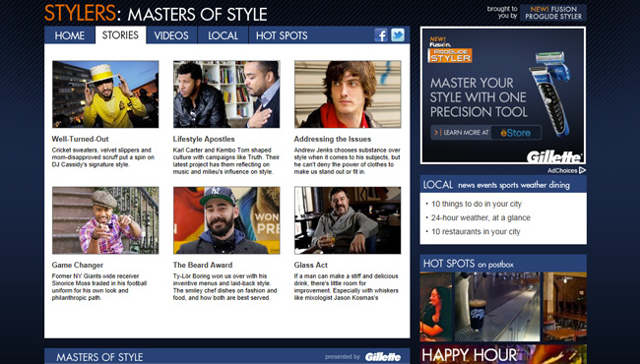Click the Gillette logo in footer bar
640x364 pixels.
(x=383, y=357)
